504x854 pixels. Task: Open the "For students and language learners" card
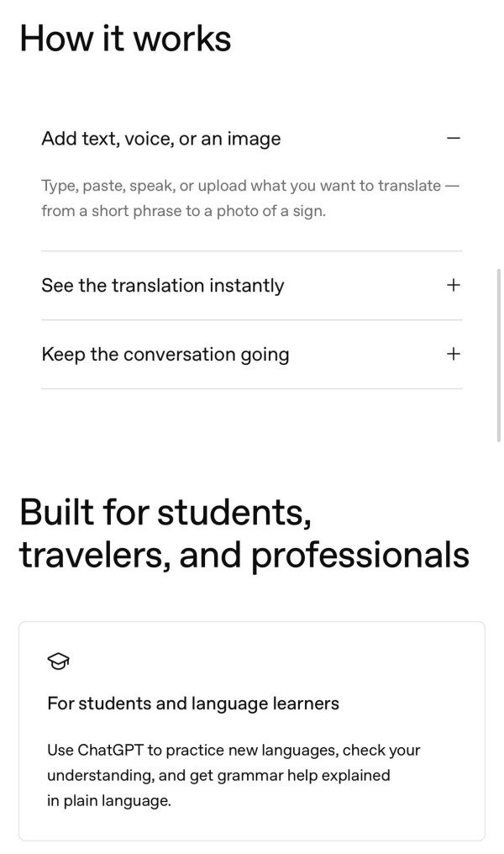251,730
